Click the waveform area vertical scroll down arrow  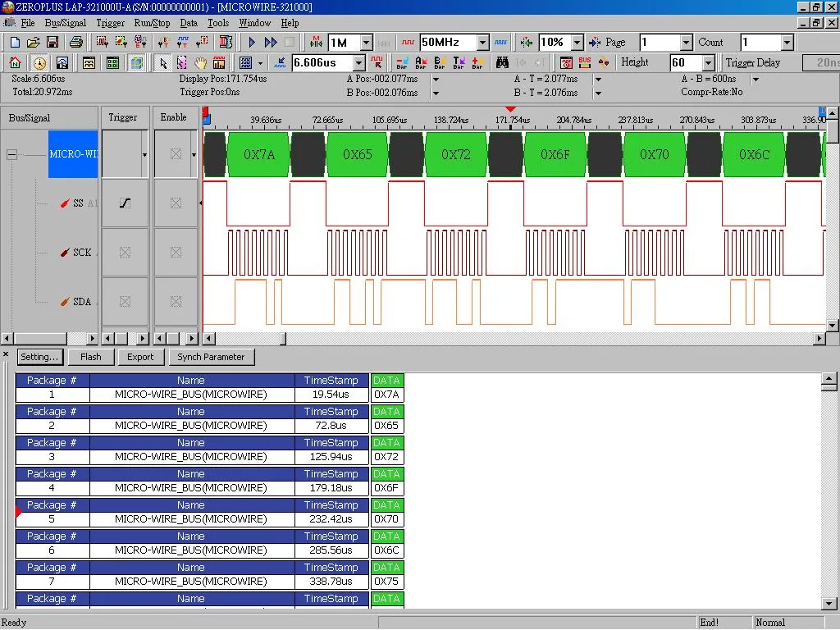832,325
